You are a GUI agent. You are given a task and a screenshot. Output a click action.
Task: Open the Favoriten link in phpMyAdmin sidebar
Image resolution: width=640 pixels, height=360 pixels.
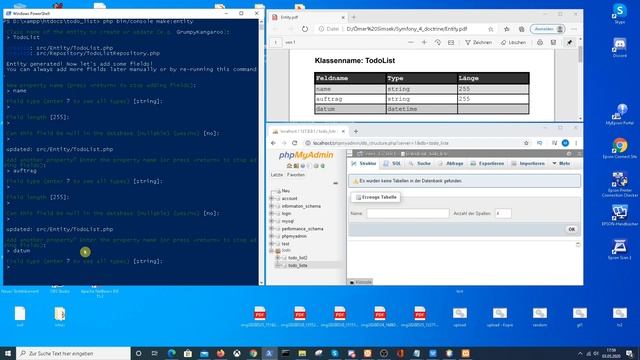coord(296,175)
